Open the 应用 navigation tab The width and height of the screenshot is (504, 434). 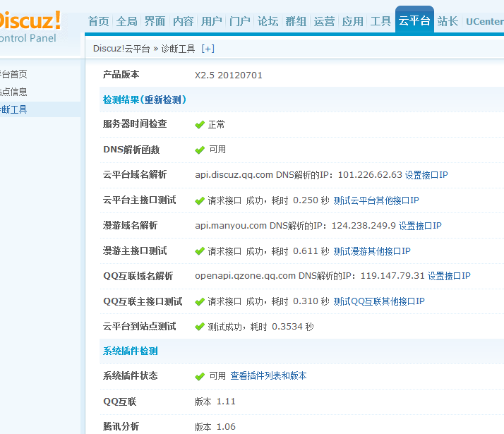(x=352, y=21)
